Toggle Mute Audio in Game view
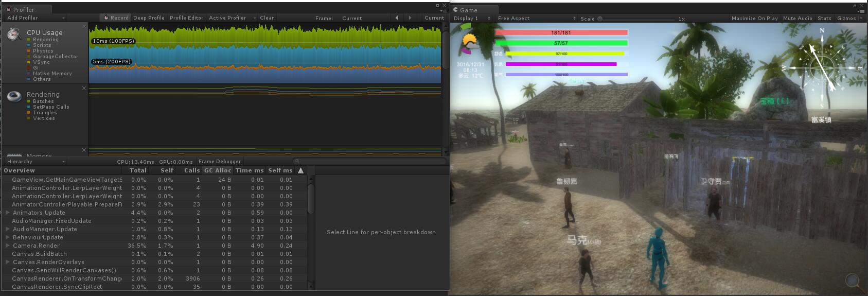Screen dimensions: 868x296 pyautogui.click(x=798, y=19)
